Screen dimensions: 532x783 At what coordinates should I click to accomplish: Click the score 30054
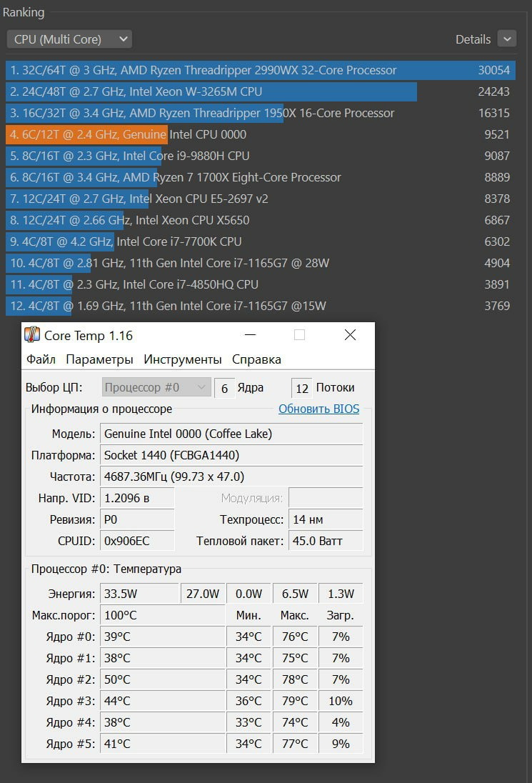tap(493, 70)
